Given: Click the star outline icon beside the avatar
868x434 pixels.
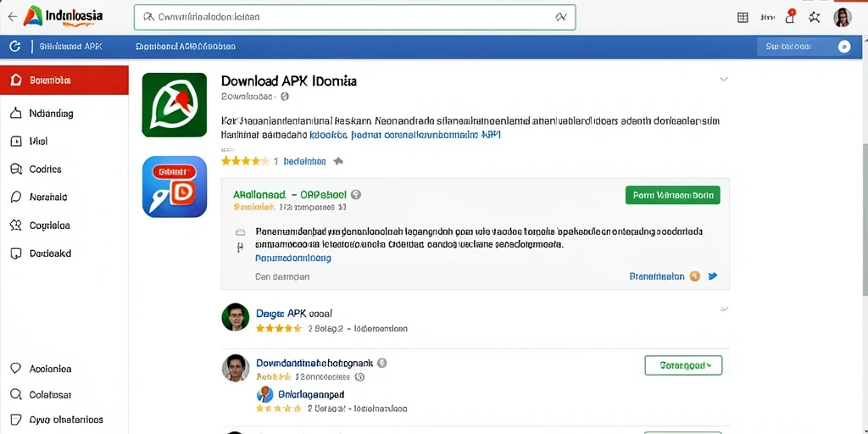Looking at the screenshot, I should (815, 17).
